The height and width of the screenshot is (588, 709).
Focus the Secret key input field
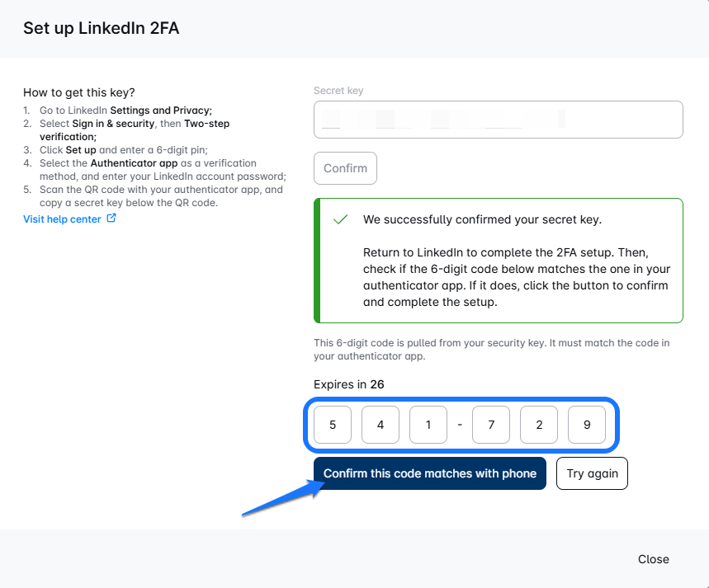click(498, 120)
